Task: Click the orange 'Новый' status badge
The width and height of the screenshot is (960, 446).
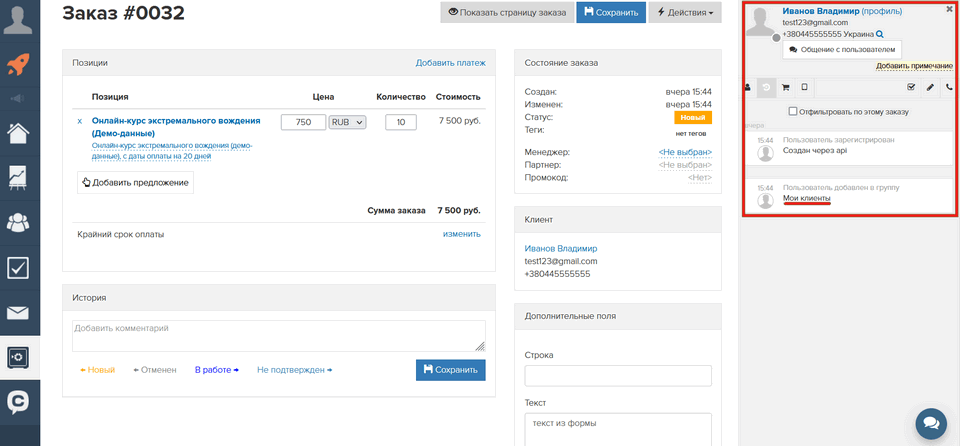Action: (692, 117)
